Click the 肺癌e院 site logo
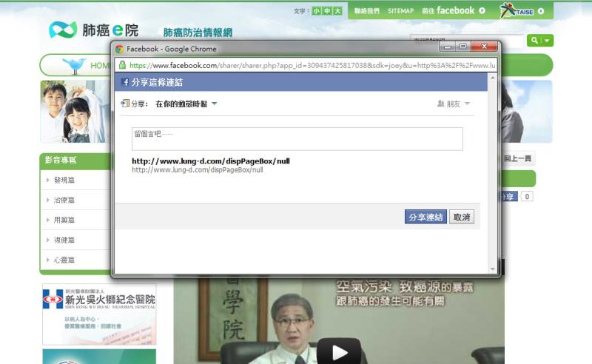592x364 pixels. pyautogui.click(x=94, y=30)
